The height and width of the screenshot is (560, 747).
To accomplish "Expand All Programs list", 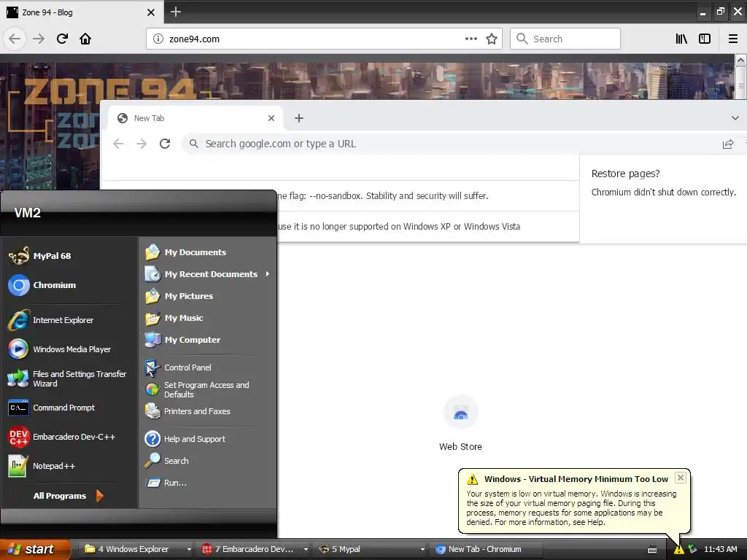I will (x=68, y=496).
